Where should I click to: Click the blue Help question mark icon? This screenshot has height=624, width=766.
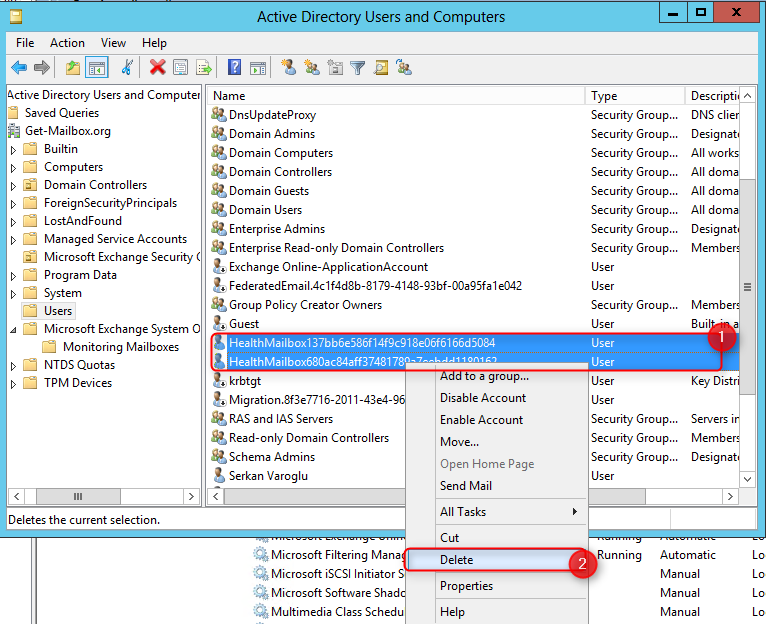point(234,67)
